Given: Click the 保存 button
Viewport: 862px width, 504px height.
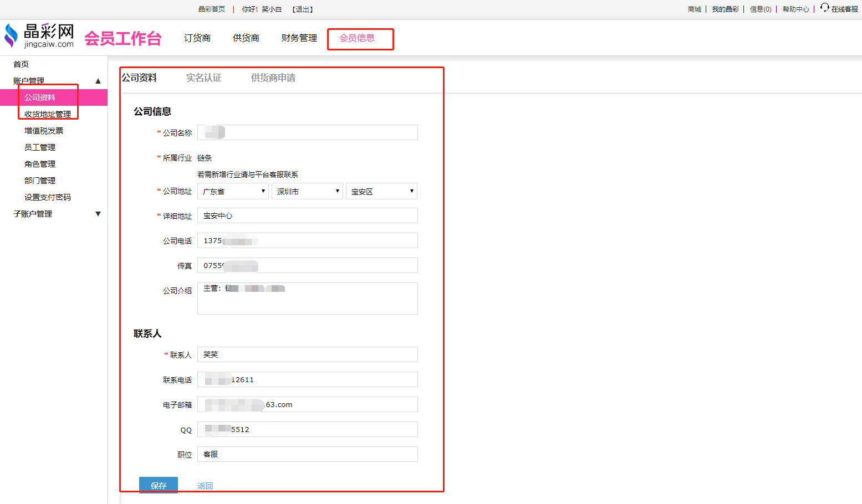Looking at the screenshot, I should coord(159,485).
